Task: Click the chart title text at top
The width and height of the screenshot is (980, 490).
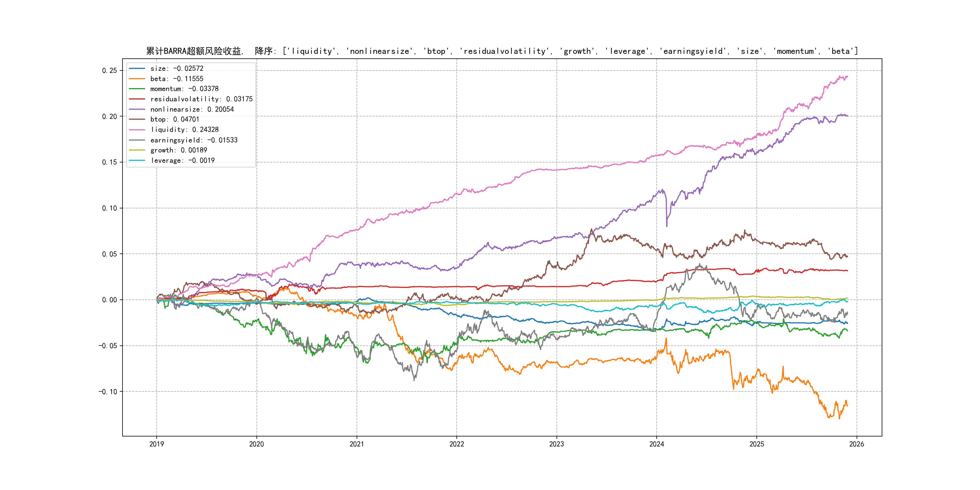Action: 502,51
